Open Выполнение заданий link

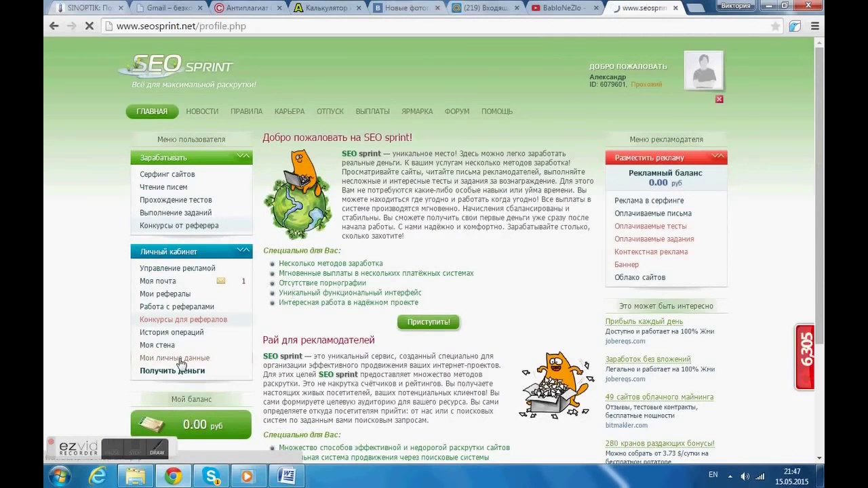pos(176,213)
